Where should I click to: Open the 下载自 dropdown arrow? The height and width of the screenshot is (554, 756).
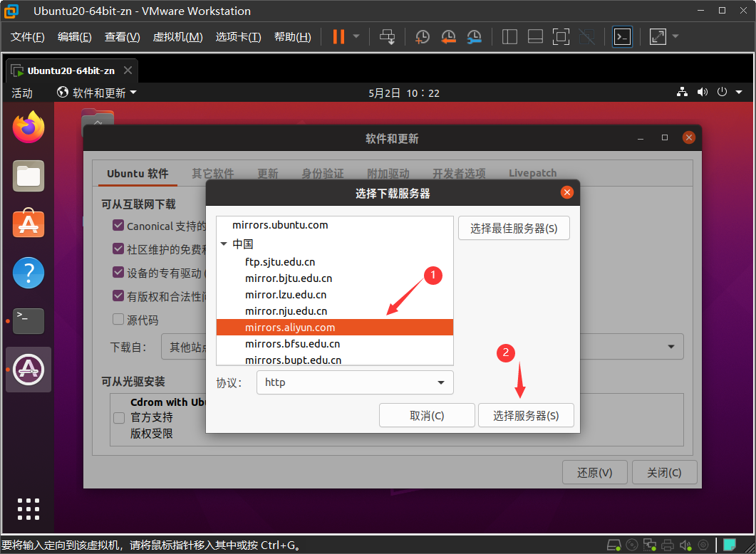[670, 347]
